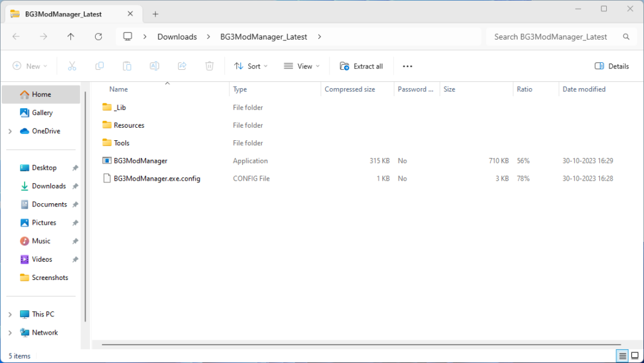This screenshot has width=644, height=363.
Task: Open the Sort dropdown menu
Action: [250, 66]
